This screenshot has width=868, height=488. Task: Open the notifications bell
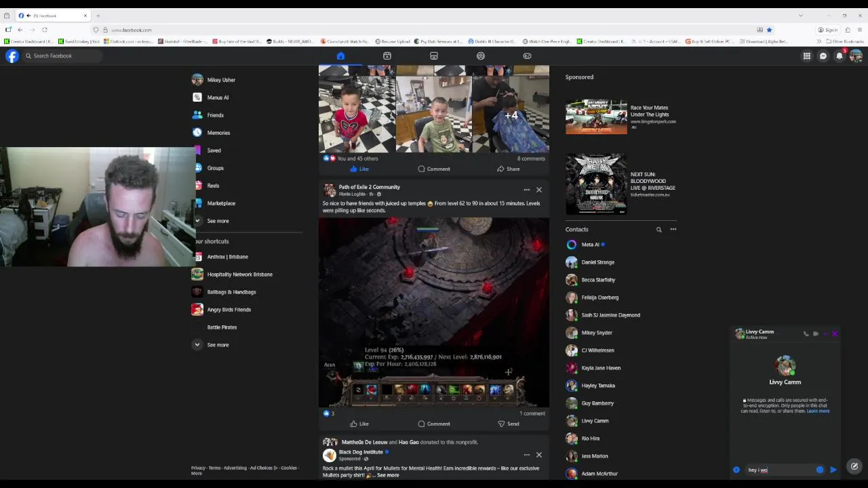click(840, 56)
